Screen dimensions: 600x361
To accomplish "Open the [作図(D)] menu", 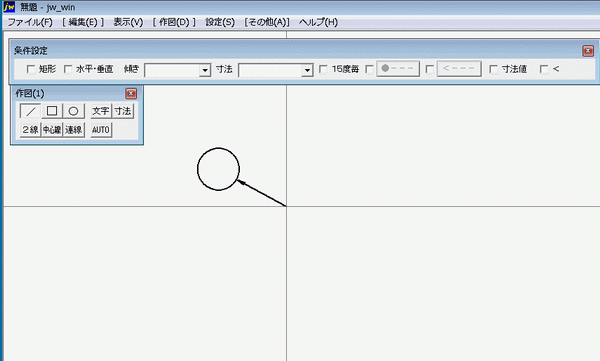I will coord(174,22).
